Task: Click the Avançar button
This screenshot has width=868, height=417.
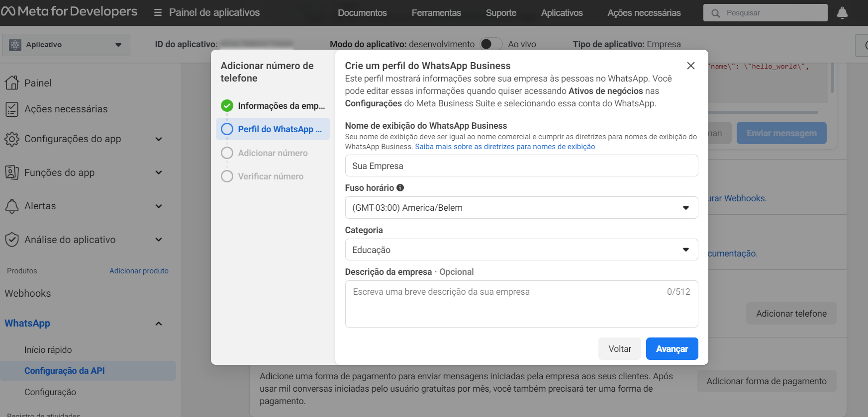Action: click(672, 349)
